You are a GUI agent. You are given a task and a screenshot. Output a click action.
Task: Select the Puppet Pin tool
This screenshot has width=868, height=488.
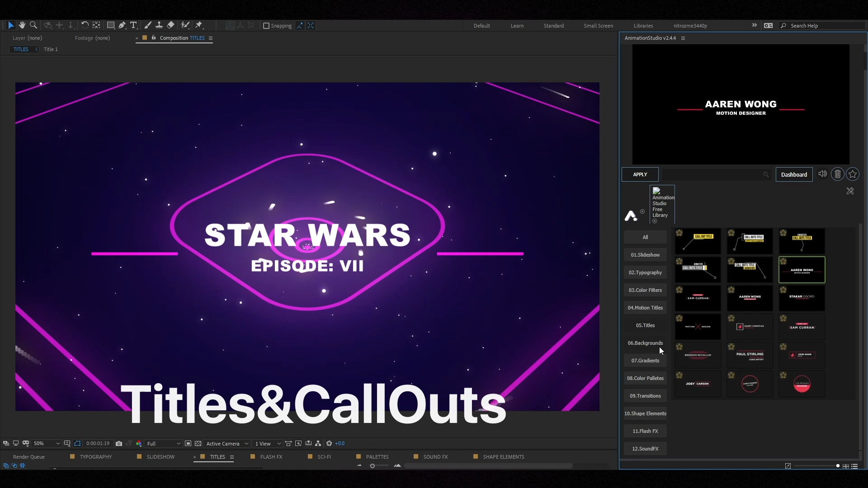pos(199,25)
